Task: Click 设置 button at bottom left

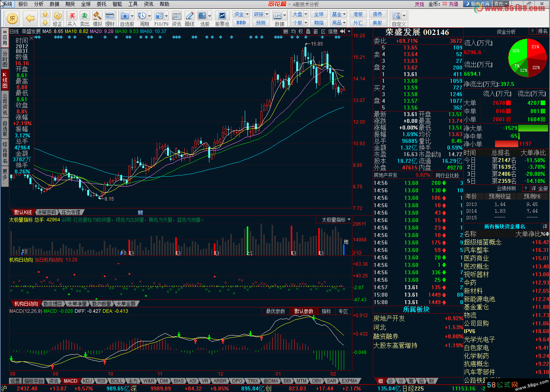Action: pyautogui.click(x=15, y=381)
